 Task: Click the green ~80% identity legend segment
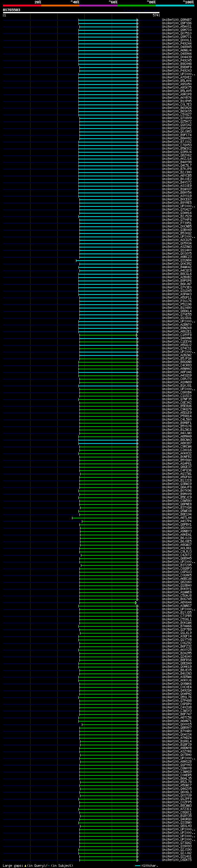tap(136, 6)
